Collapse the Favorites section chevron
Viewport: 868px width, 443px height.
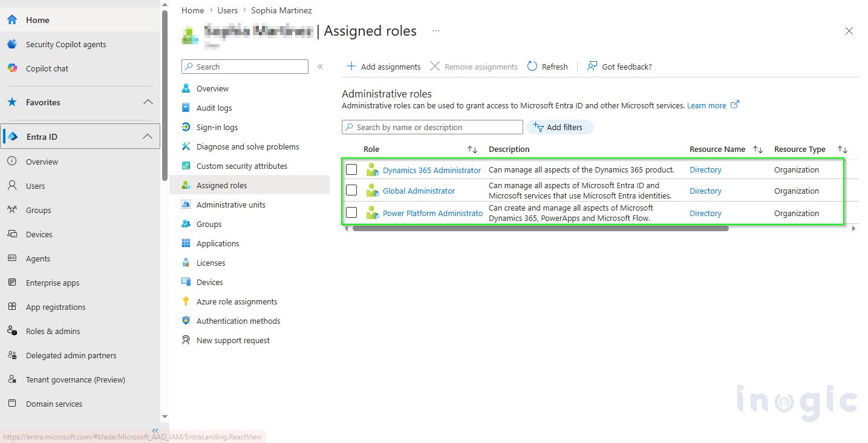pyautogui.click(x=148, y=102)
